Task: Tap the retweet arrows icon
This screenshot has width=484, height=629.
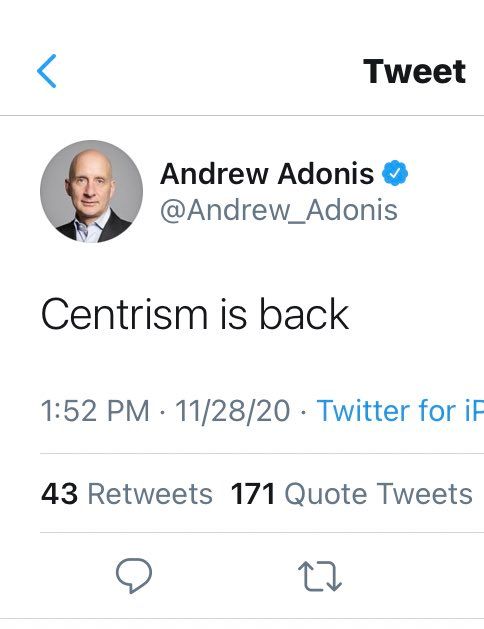Action: pos(320,576)
